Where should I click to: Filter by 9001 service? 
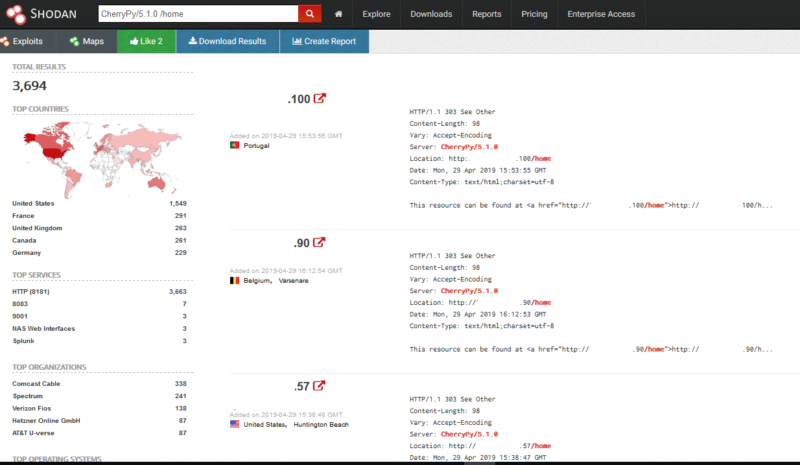point(20,316)
